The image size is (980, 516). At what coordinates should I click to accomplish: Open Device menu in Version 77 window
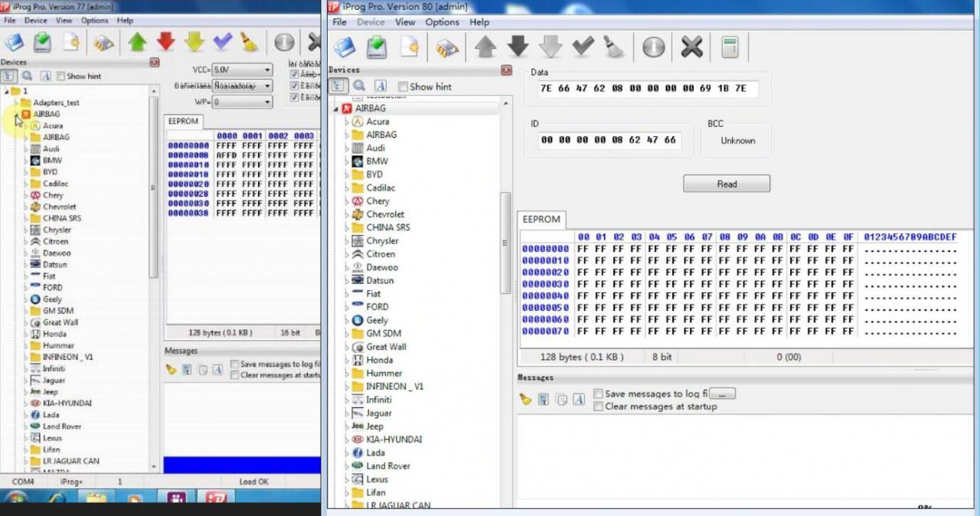(35, 21)
